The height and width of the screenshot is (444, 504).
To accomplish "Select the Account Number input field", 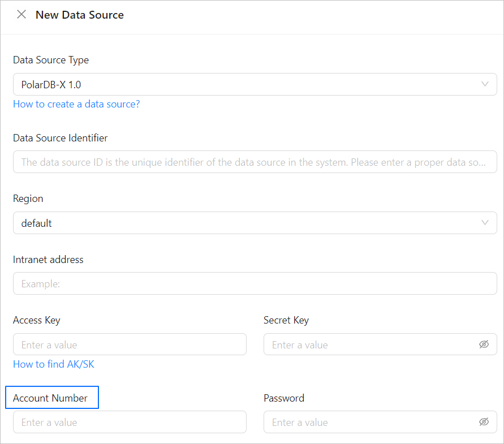I will [130, 422].
